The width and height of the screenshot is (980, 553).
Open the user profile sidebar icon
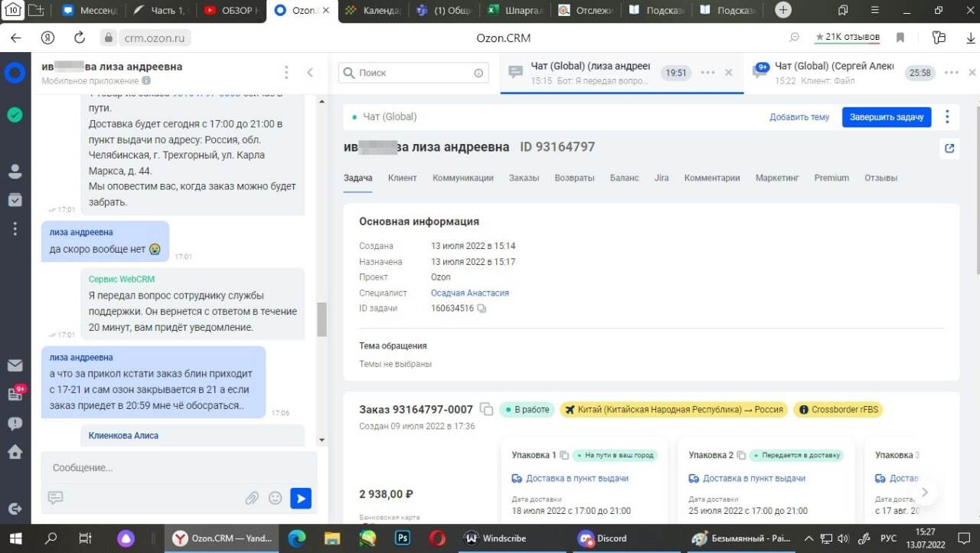tap(15, 172)
